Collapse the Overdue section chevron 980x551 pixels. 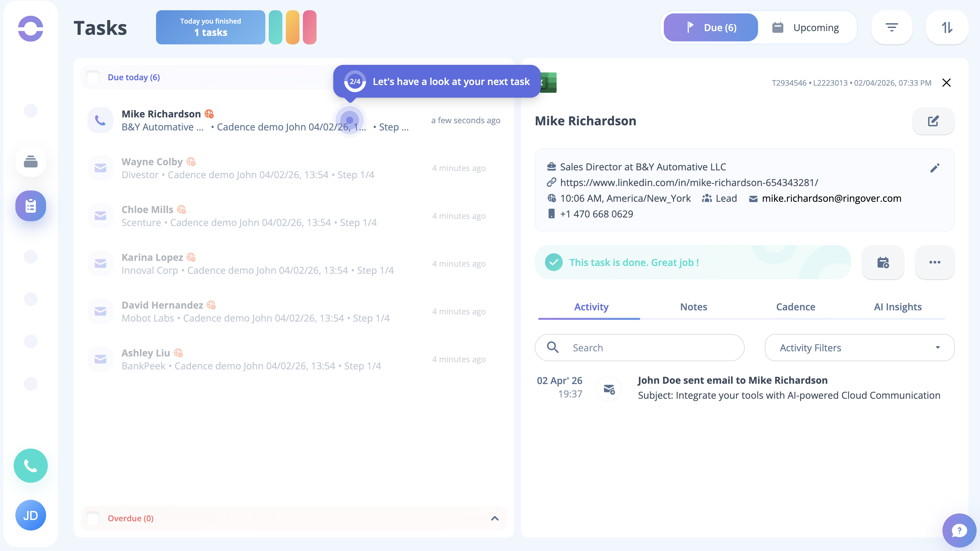[494, 518]
